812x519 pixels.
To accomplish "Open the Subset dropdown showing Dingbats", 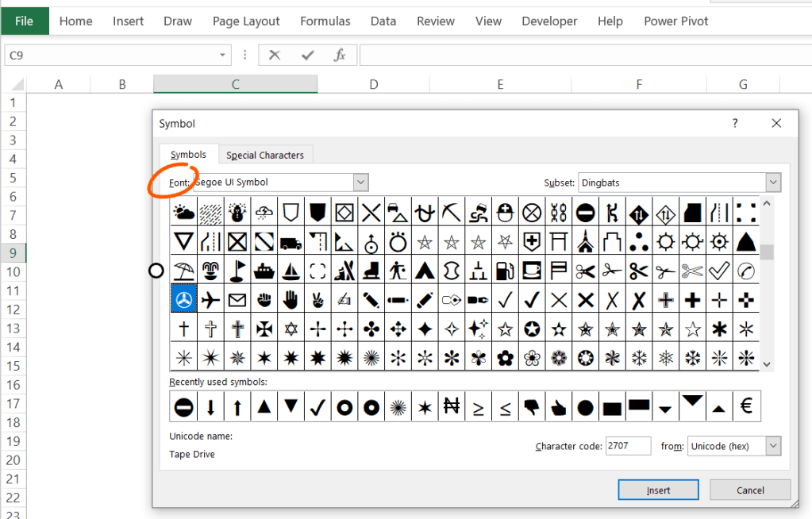I will click(x=773, y=183).
